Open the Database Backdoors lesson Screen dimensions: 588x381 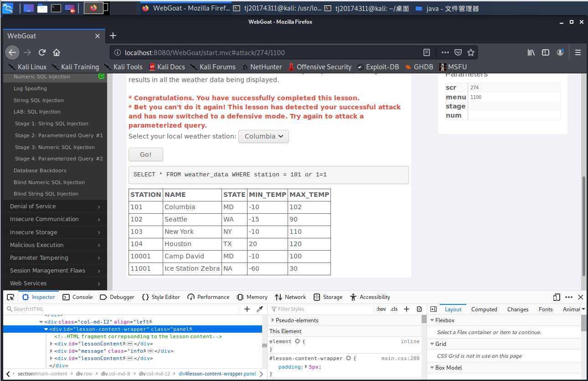coord(40,170)
